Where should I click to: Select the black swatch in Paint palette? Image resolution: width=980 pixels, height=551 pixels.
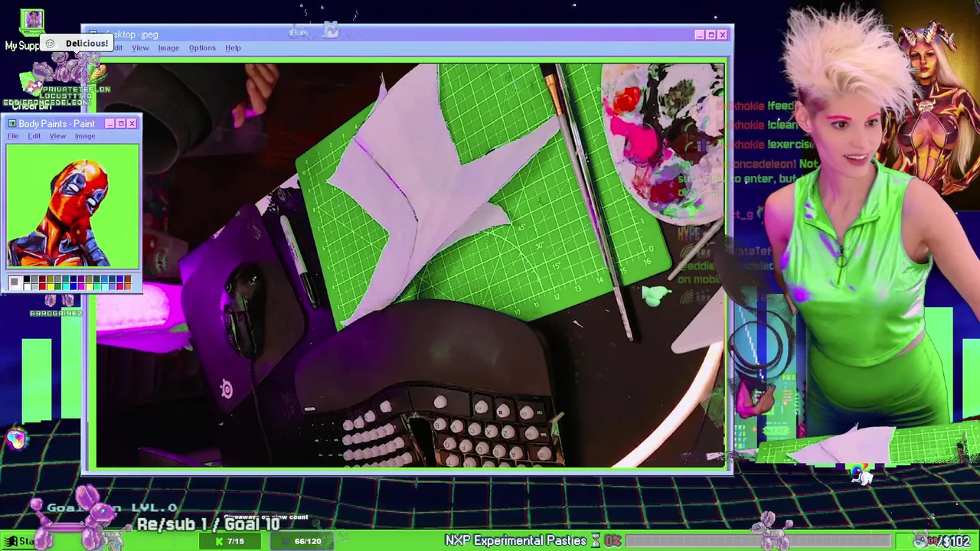coord(26,279)
